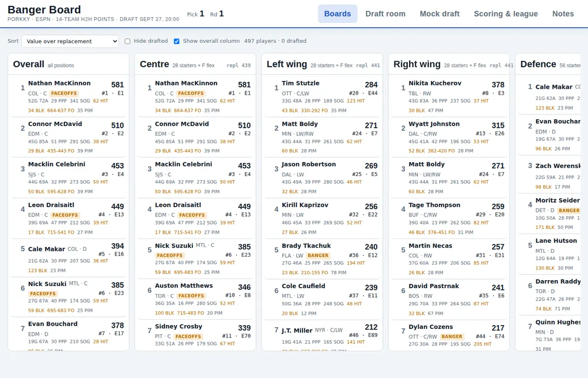The width and height of the screenshot is (588, 378).
Task: Select Sidney Crosby in Centre column
Action: pos(195,335)
